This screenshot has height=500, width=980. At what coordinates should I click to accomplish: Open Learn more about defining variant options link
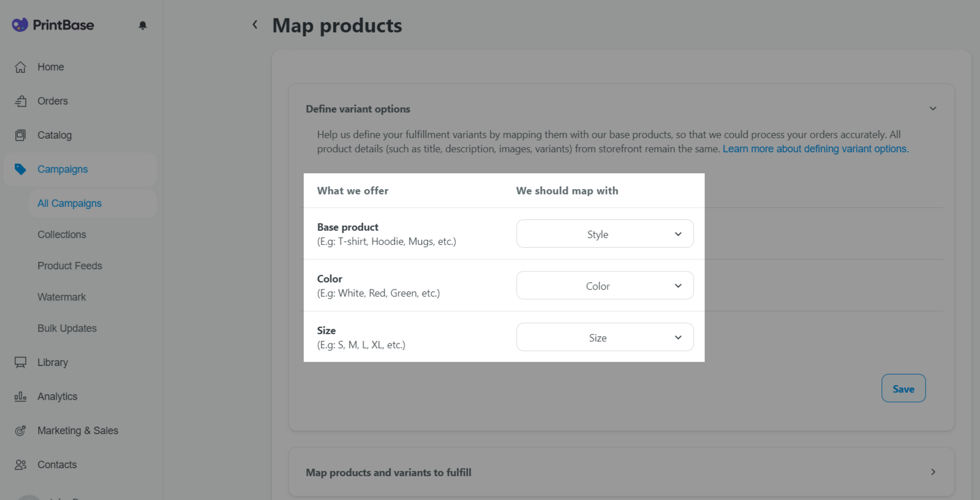click(816, 149)
